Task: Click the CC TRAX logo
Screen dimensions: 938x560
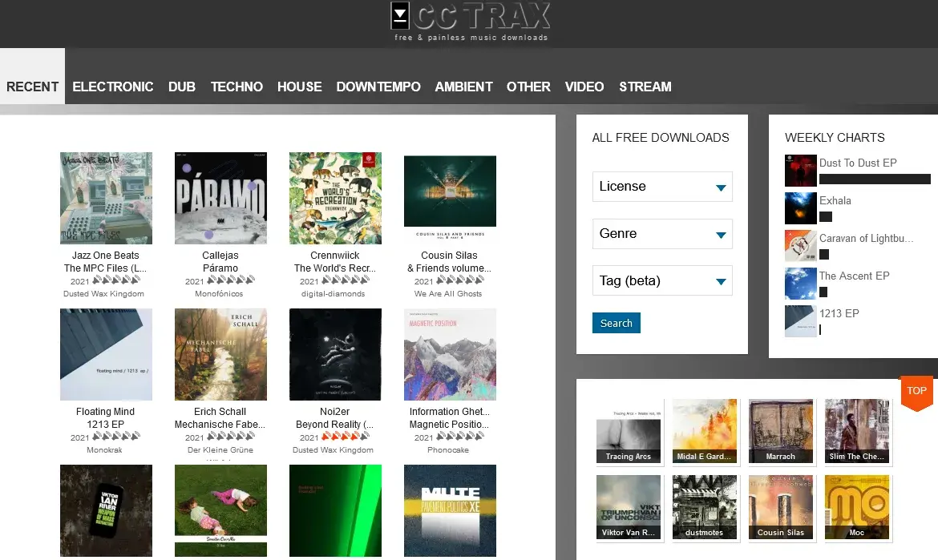Action: coord(470,22)
